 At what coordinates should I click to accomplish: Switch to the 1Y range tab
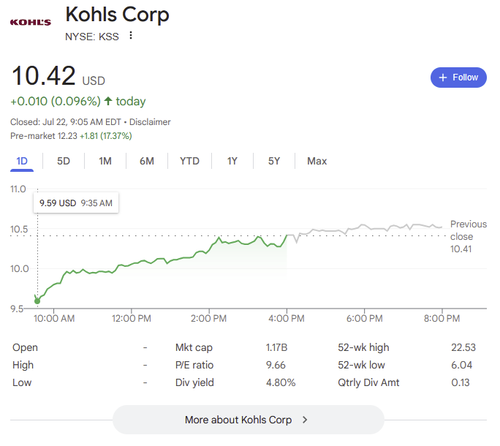[232, 161]
